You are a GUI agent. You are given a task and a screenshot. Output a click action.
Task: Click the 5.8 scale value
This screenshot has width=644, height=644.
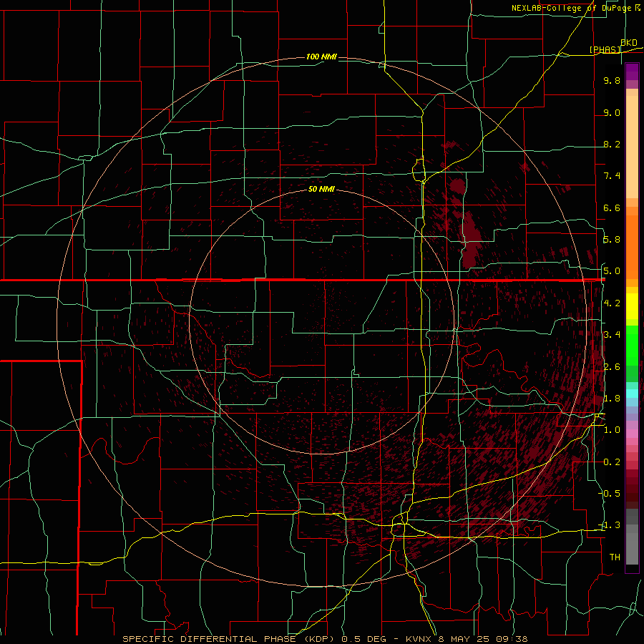point(612,240)
